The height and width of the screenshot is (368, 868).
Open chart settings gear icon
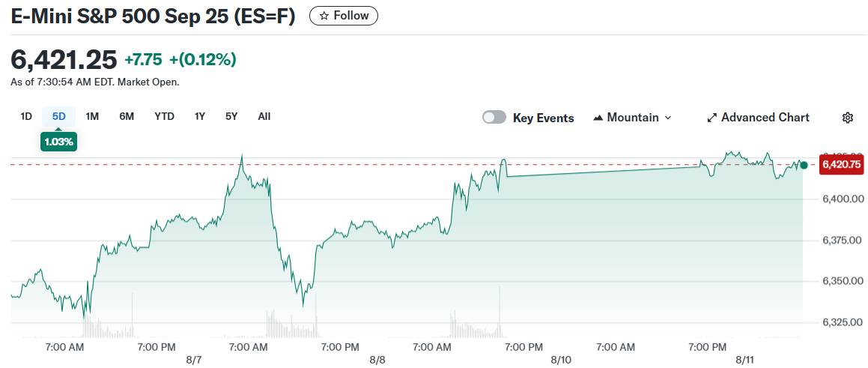click(x=848, y=118)
